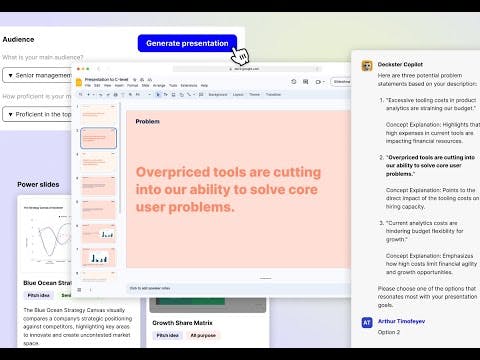Open the Help menu in Slides
Screen dimensions: 480x360
point(204,86)
